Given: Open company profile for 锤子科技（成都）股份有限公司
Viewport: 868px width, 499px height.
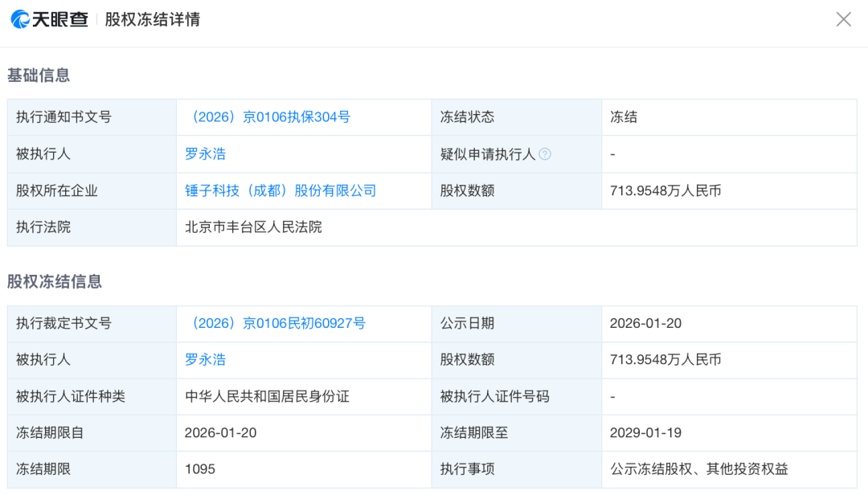Looking at the screenshot, I should [282, 190].
